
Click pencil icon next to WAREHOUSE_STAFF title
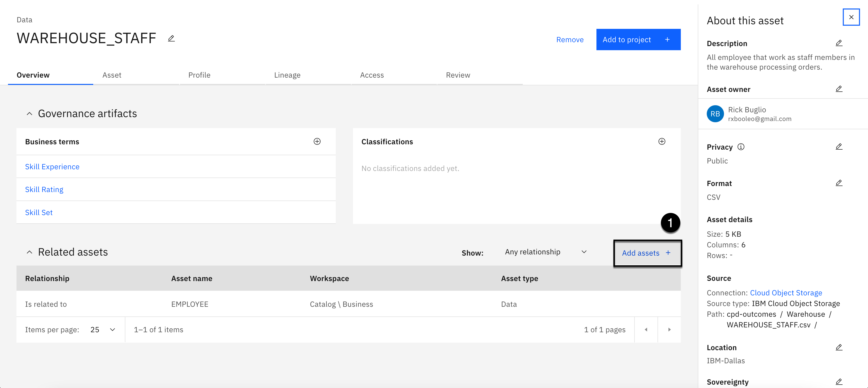(171, 38)
